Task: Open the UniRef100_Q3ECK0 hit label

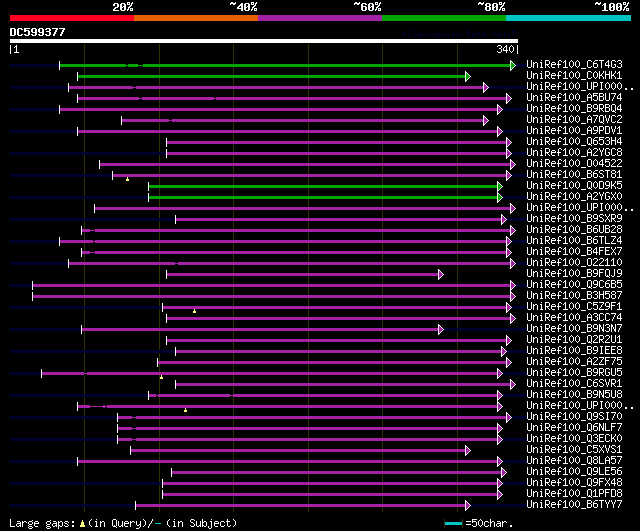Action: [x=574, y=439]
